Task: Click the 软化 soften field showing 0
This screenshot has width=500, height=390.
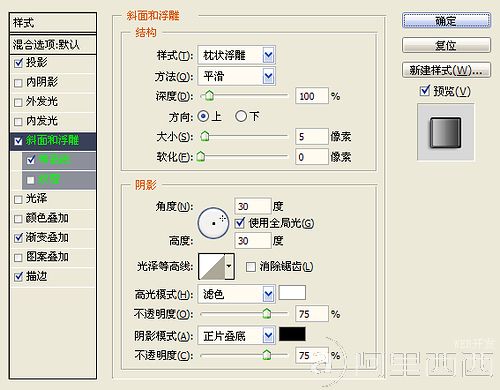Action: coord(312,157)
